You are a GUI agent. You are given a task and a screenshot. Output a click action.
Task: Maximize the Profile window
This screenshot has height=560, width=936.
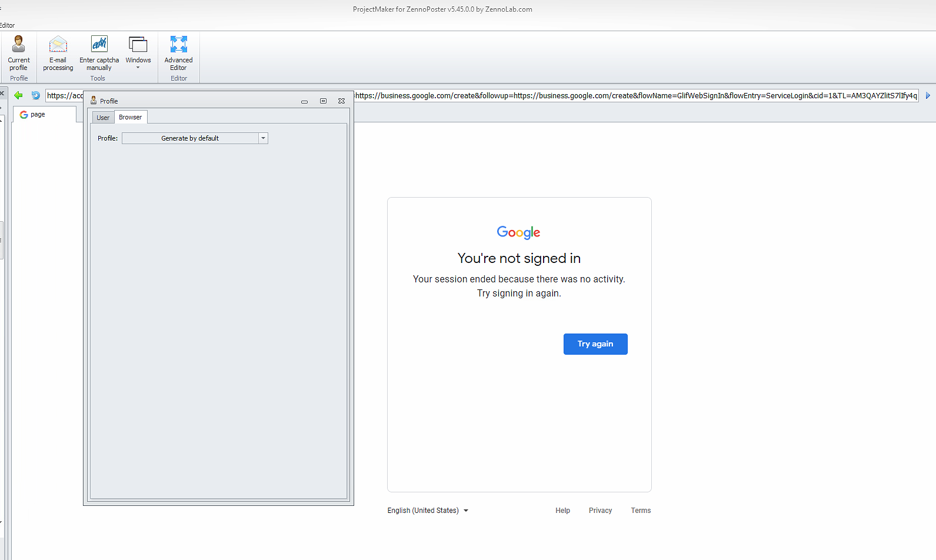pos(323,101)
